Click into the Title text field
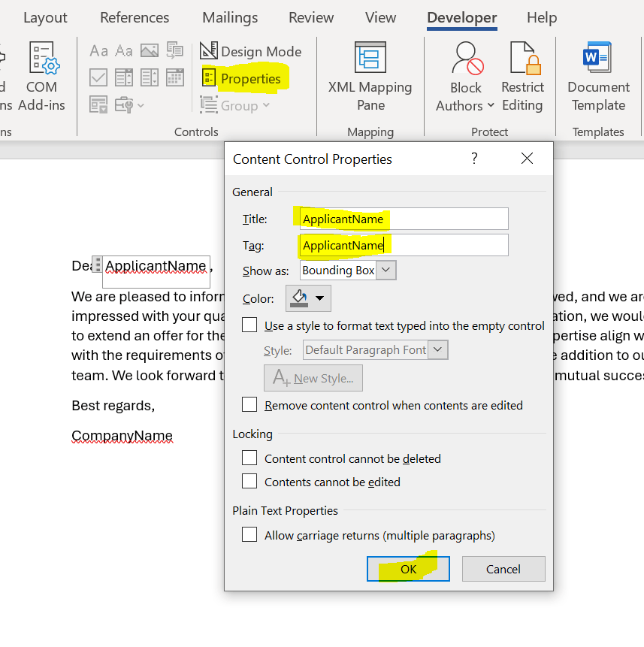 click(x=404, y=219)
